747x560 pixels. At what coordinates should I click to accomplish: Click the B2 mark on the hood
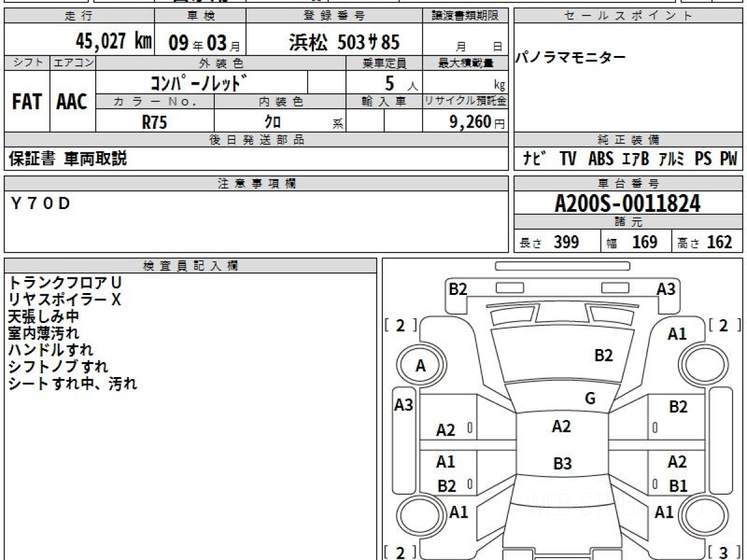coord(603,355)
